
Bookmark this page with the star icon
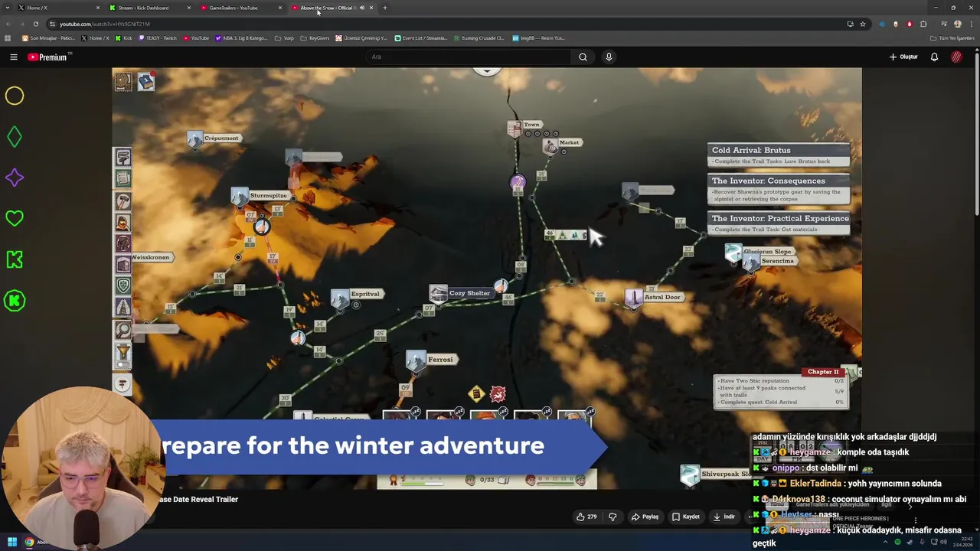tap(863, 24)
